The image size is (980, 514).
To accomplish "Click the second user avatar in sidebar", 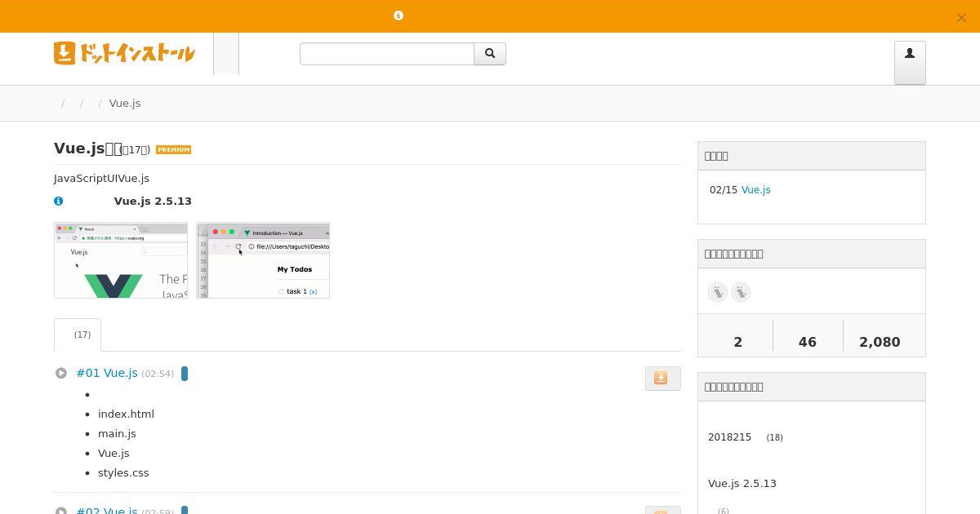I will 741,292.
